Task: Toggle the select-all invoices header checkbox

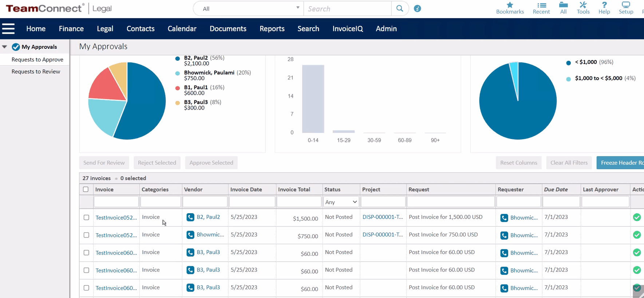Action: tap(86, 189)
